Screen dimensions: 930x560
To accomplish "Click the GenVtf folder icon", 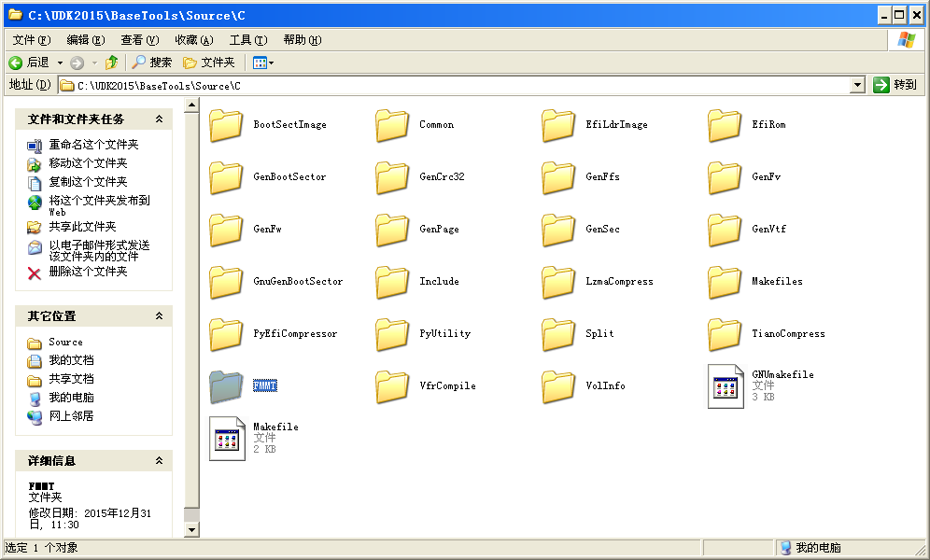I will (725, 230).
